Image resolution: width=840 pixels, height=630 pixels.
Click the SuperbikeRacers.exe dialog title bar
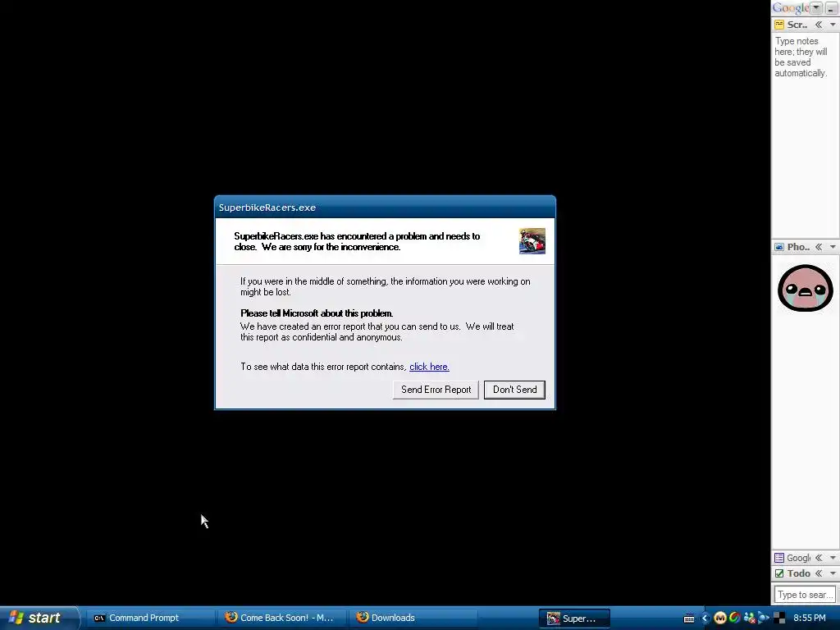(x=385, y=208)
